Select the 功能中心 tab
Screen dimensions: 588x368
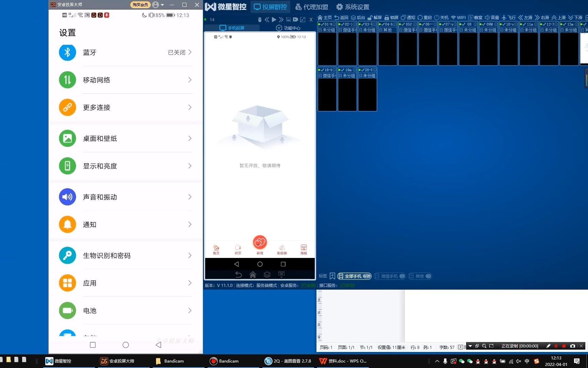tap(288, 28)
